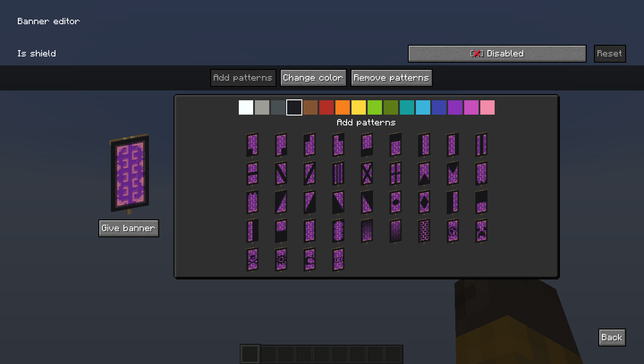Pick the dark gray color swatch

pos(278,107)
